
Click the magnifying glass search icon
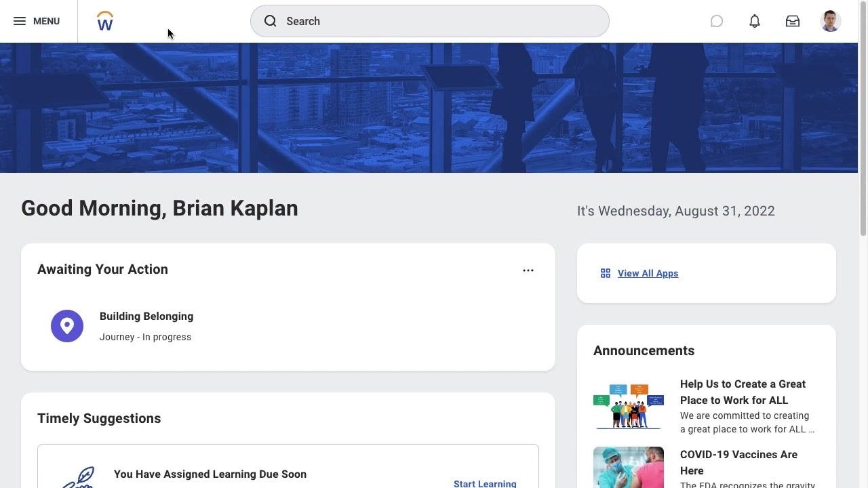pos(271,21)
